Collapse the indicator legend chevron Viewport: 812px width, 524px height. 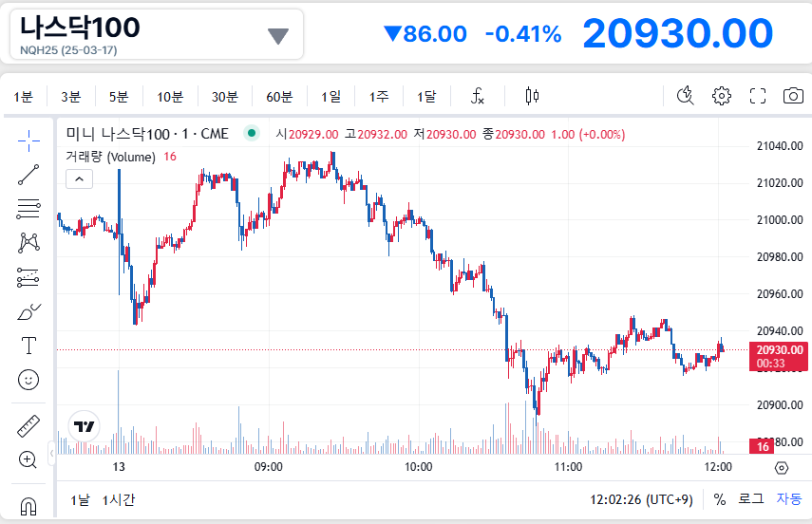79,178
